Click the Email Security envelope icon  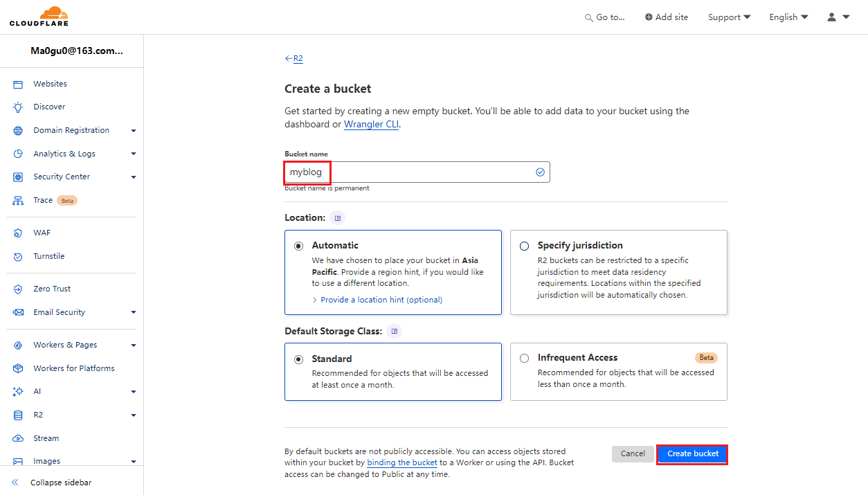pyautogui.click(x=18, y=312)
